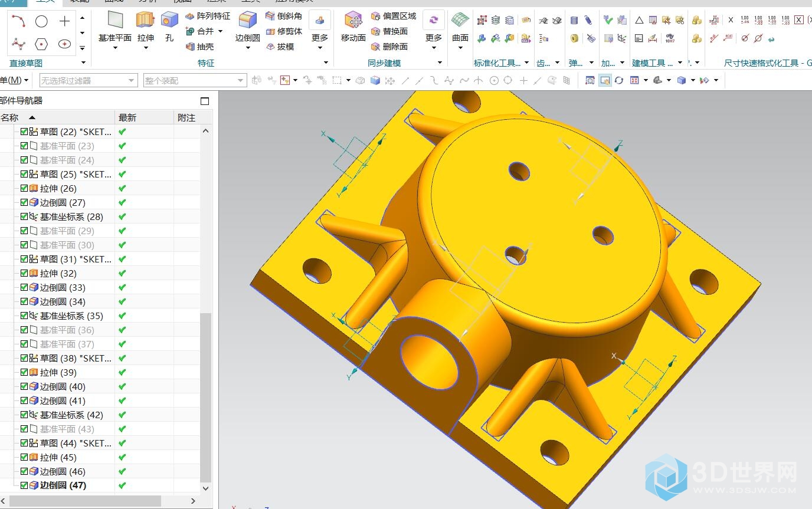Click the 最新 column header
Screen dimensions: 812x509
pos(145,117)
